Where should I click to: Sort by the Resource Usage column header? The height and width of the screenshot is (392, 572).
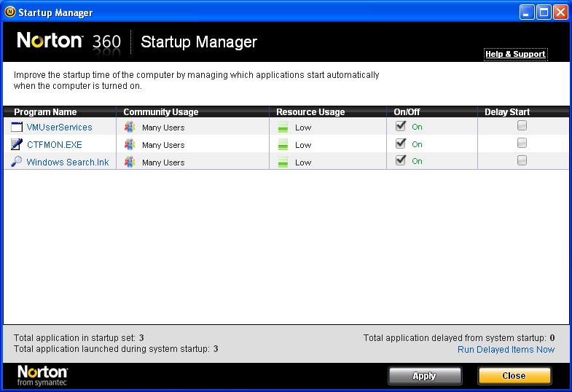pyautogui.click(x=328, y=112)
